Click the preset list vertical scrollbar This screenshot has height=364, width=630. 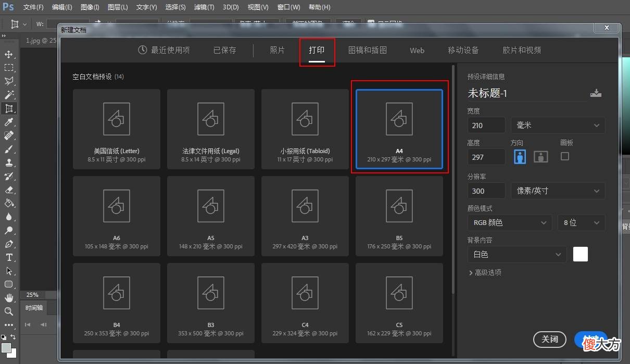click(453, 179)
